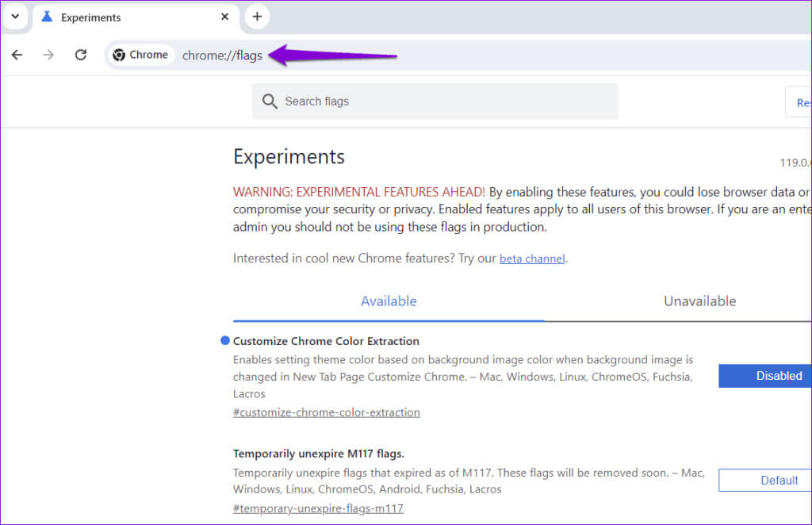This screenshot has height=525, width=812.
Task: Click the Chrome site info chip
Action: pos(140,55)
